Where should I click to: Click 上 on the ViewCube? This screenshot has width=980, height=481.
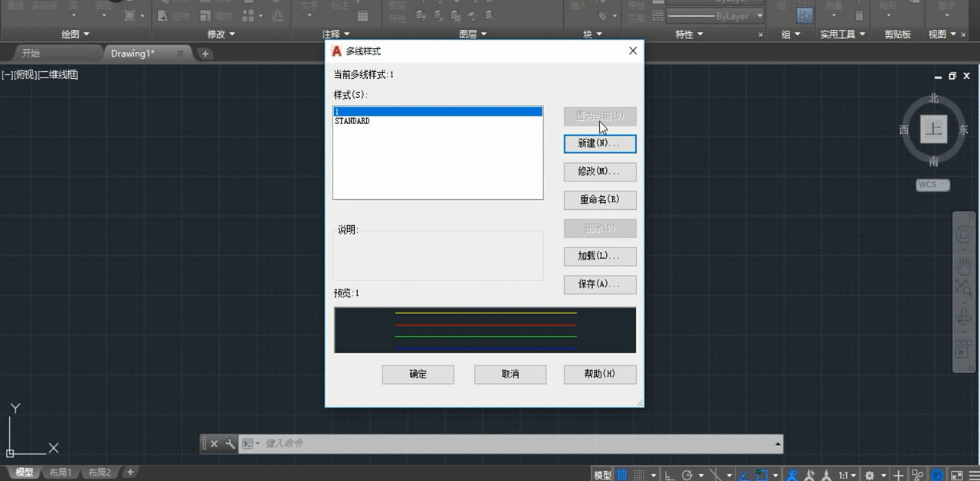(933, 129)
